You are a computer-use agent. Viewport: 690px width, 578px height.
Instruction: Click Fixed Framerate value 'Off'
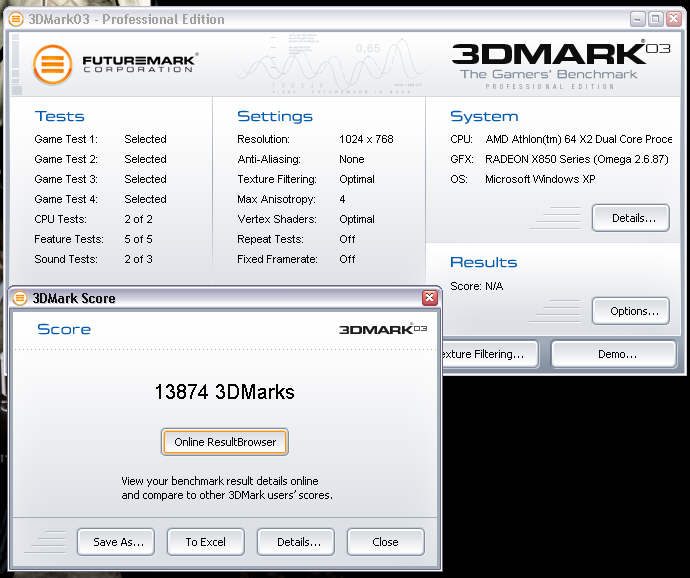(x=347, y=259)
